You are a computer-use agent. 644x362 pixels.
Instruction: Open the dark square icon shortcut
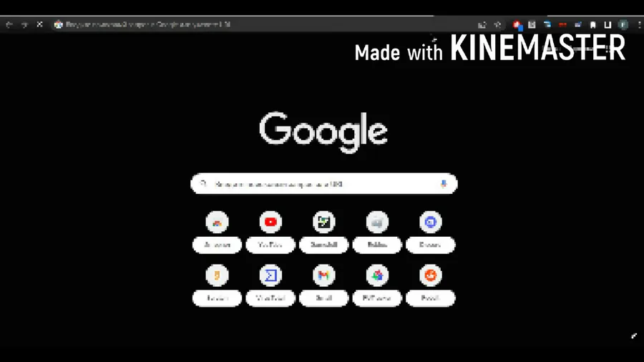tap(324, 222)
